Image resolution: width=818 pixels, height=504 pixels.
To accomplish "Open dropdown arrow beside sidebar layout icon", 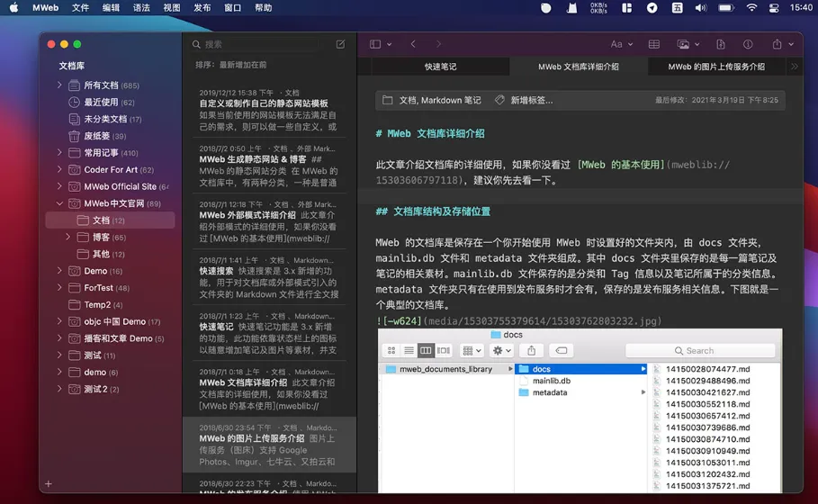I will (389, 44).
